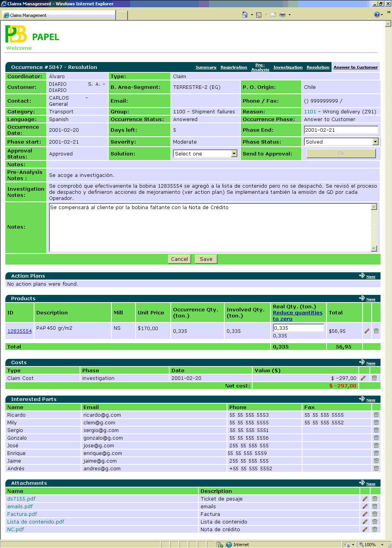Switch to the Summary tab
The width and height of the screenshot is (392, 548).
click(x=206, y=67)
